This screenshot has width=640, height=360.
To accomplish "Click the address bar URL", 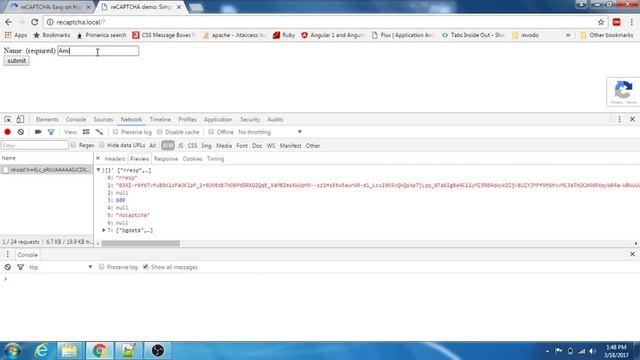I will pyautogui.click(x=81, y=22).
